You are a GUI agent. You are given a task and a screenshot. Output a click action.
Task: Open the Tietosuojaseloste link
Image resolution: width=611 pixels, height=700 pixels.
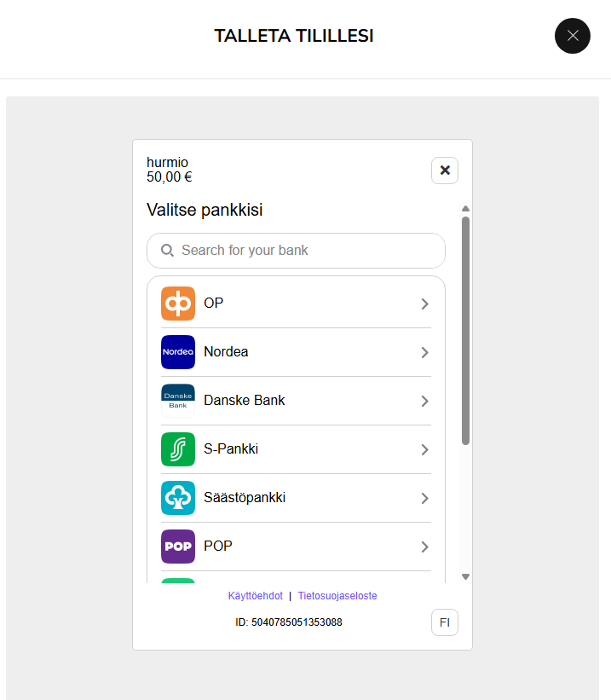[x=337, y=596]
